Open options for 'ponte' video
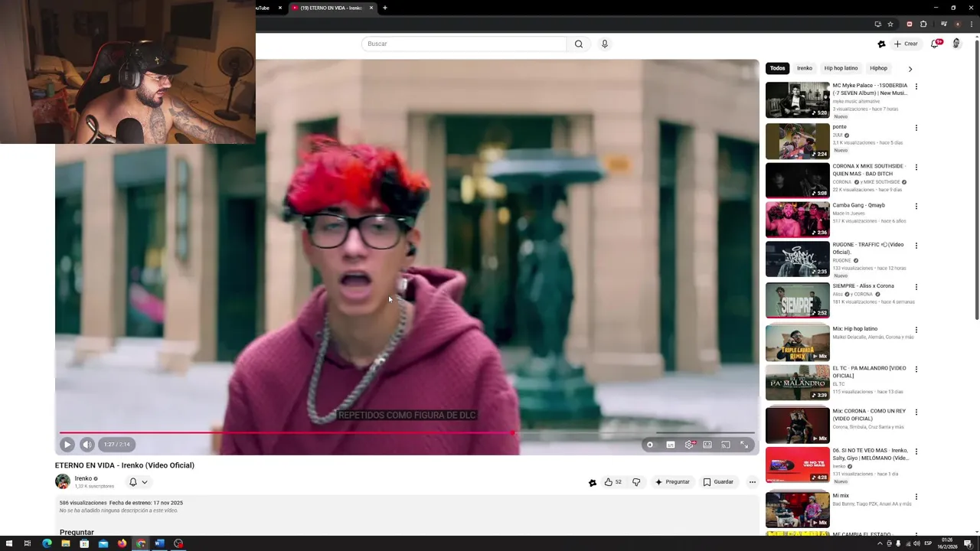 (916, 128)
